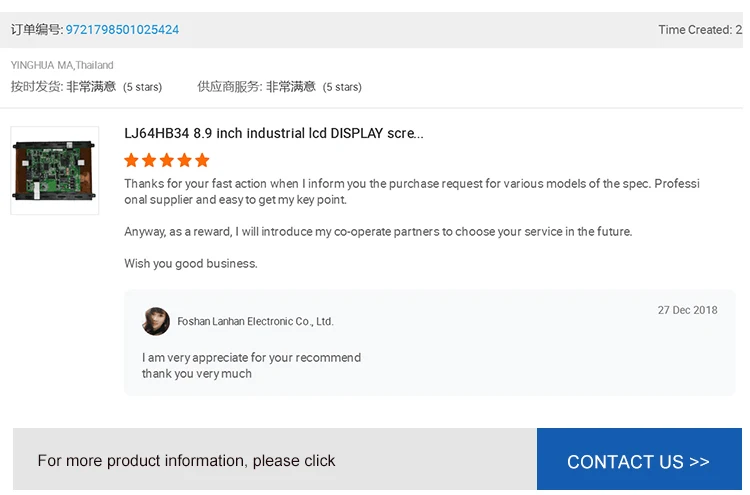Click the 27 Dec 2018 reply date

(x=687, y=310)
